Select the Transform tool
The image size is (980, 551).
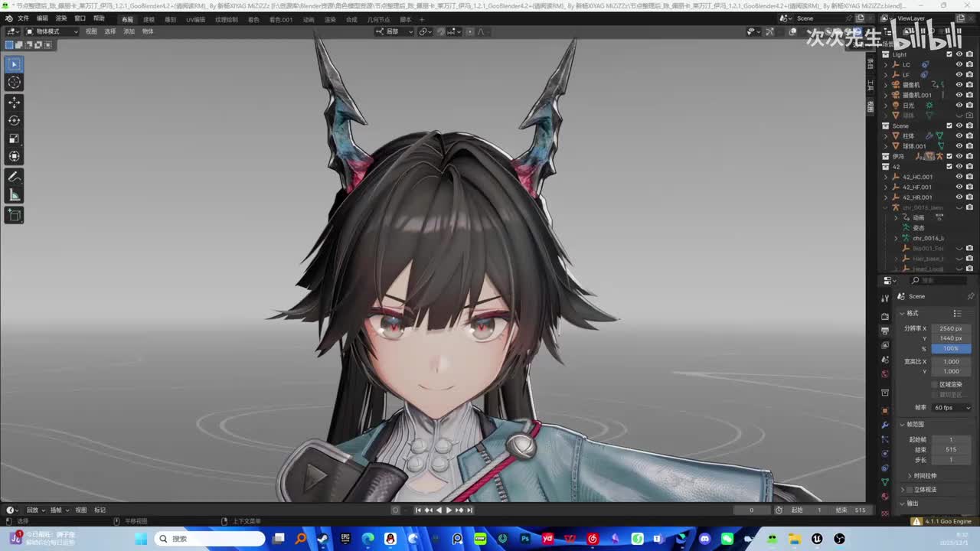point(15,157)
